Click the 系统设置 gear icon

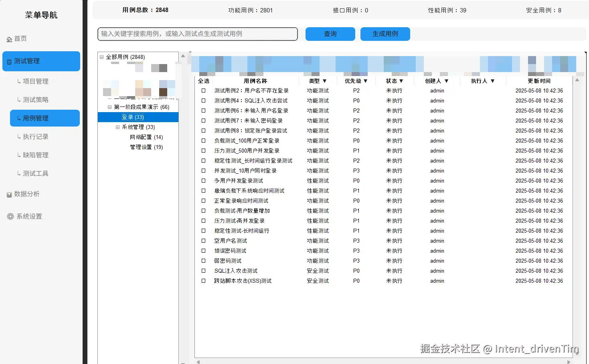click(10, 217)
